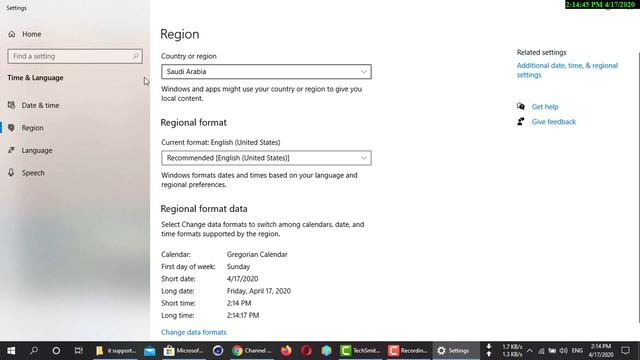Click the network speed meter arrows
Viewport: 640px width, 360px height.
click(x=489, y=351)
